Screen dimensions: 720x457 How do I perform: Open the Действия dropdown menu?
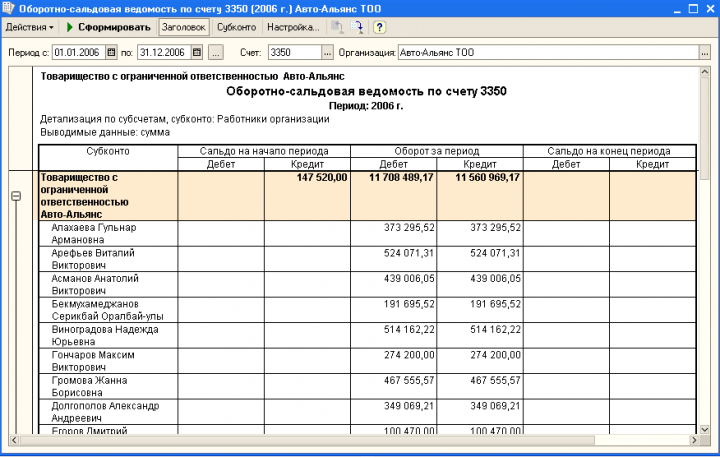(x=29, y=27)
